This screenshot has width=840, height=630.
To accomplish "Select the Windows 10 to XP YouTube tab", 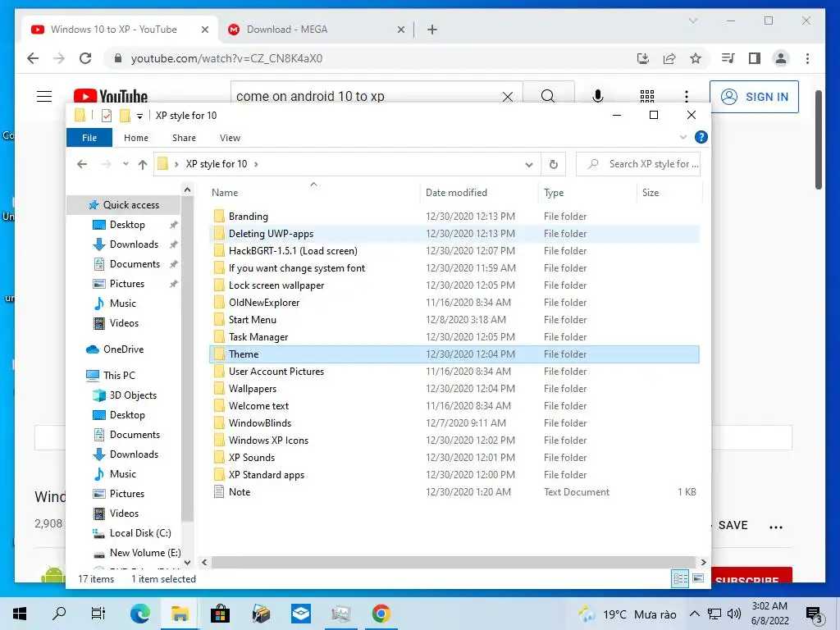I will click(x=121, y=30).
